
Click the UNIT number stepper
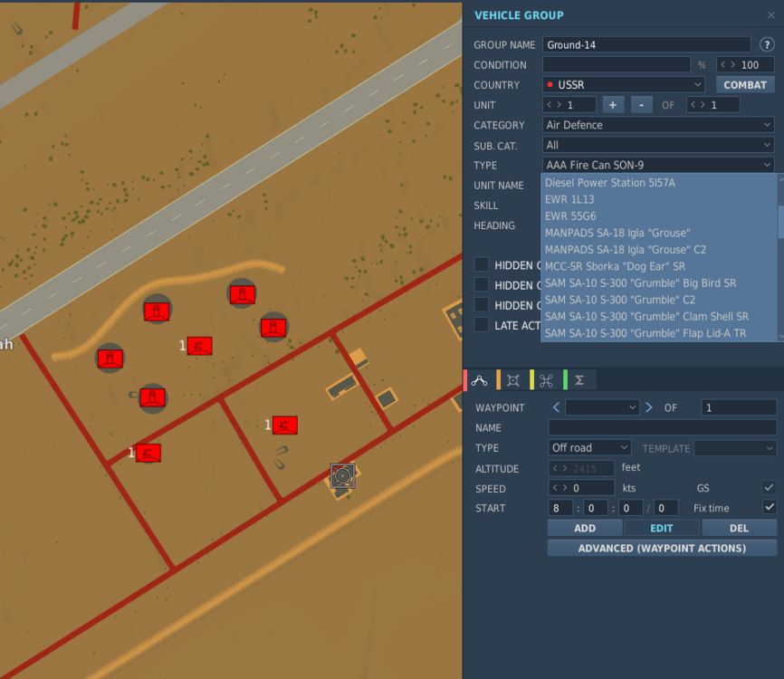click(569, 105)
